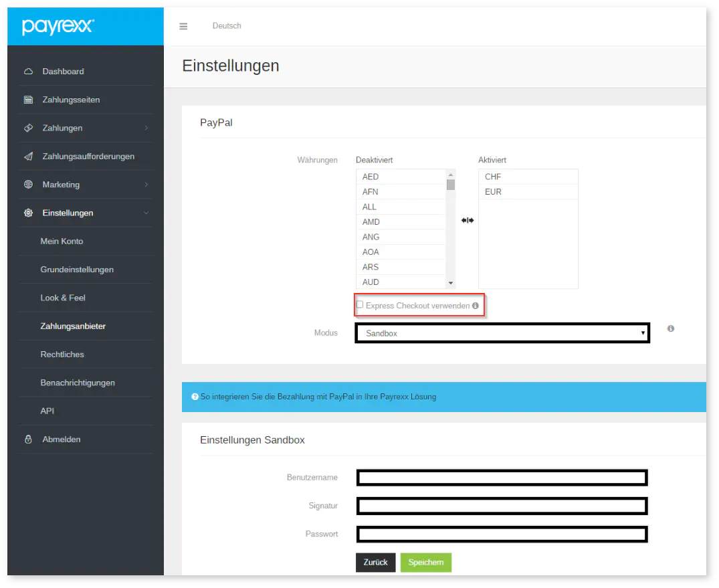Click the Abmelden lock icon
Image resolution: width=719 pixels, height=588 pixels.
pyautogui.click(x=28, y=439)
